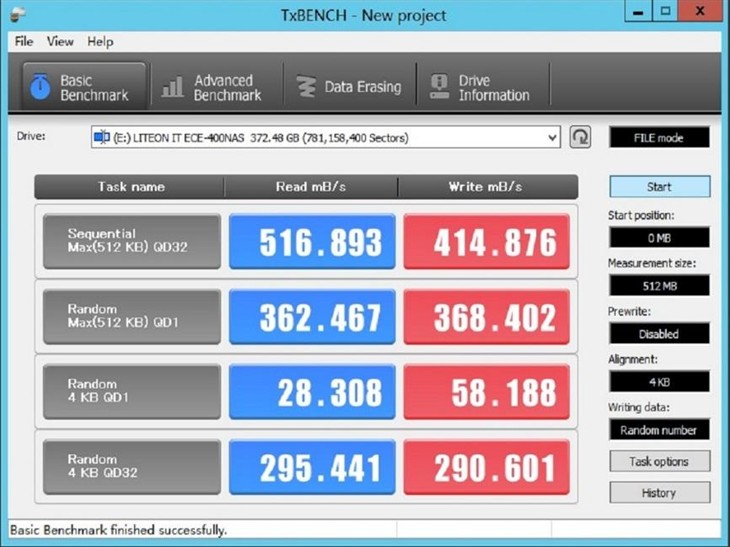Click the Basic Benchmark stopwatch icon

pyautogui.click(x=40, y=87)
